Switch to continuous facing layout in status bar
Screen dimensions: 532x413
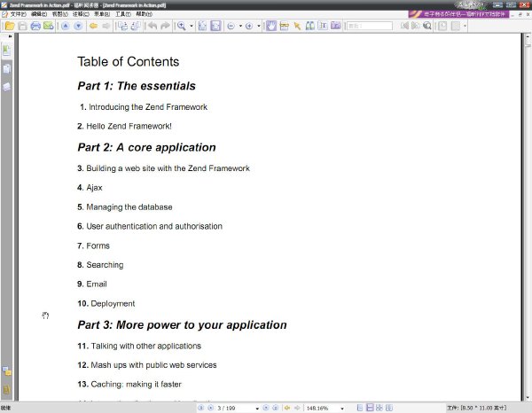pyautogui.click(x=389, y=408)
